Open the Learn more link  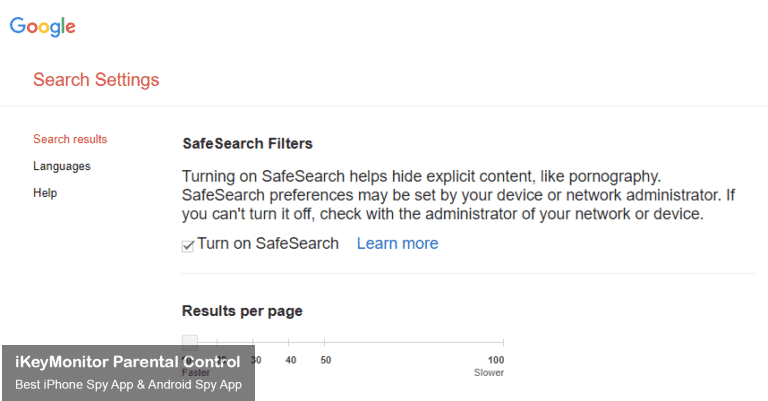click(x=397, y=243)
